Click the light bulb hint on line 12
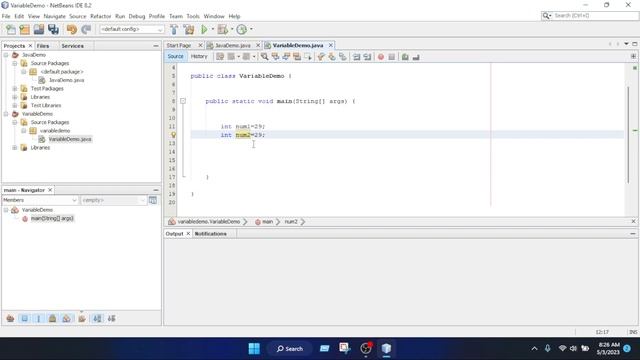Screen dimensions: 640x360 coord(173,135)
